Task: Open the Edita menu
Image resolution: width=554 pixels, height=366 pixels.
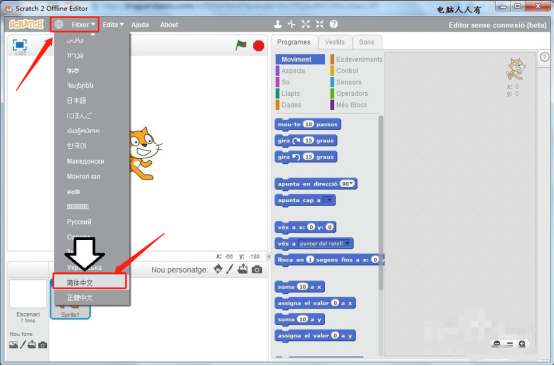Action: tap(113, 25)
